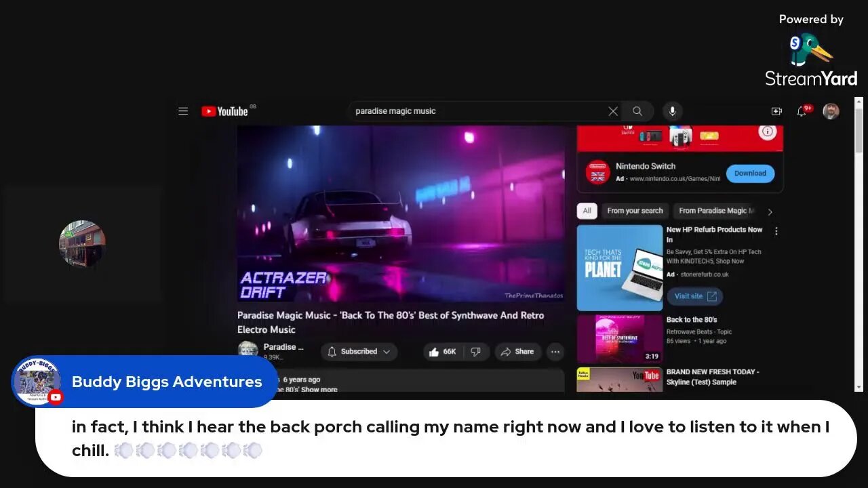This screenshot has width=868, height=488.
Task: Open the Back to the 80's thumbnail
Action: click(620, 339)
